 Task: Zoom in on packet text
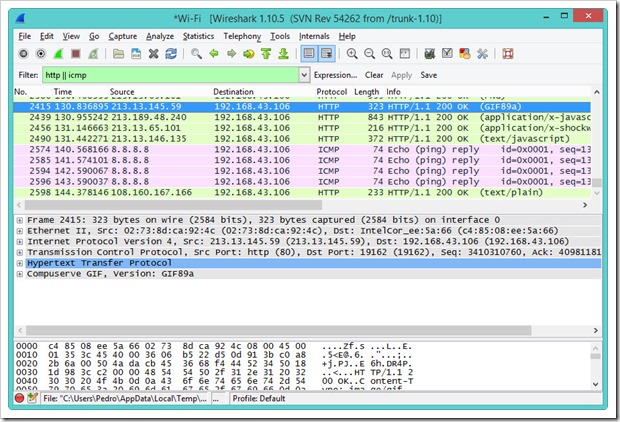click(352, 53)
